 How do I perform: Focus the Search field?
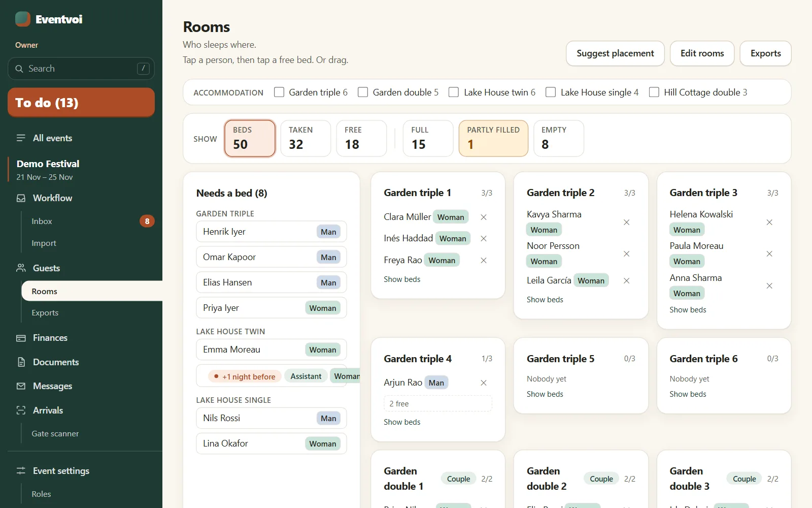(x=81, y=69)
